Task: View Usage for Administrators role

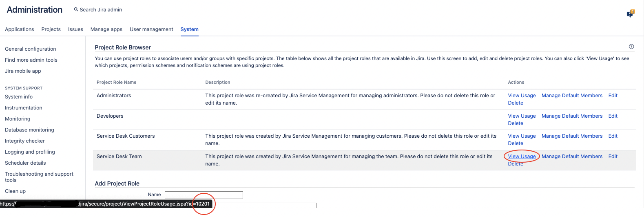Action: point(522,96)
